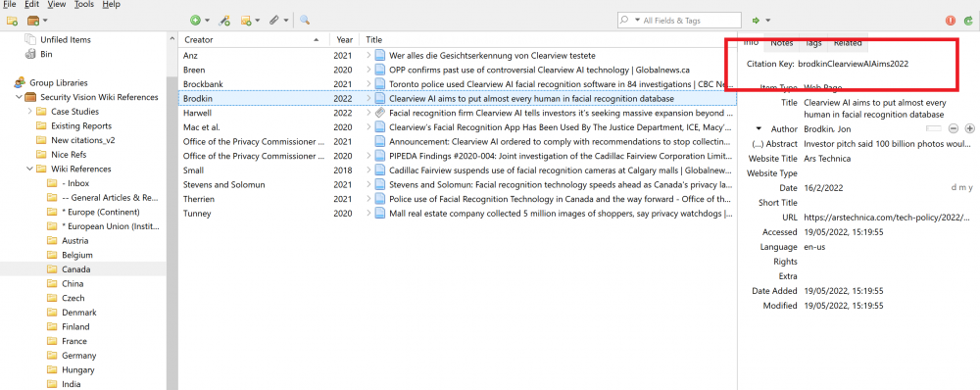Open the Edit menu

click(x=32, y=4)
